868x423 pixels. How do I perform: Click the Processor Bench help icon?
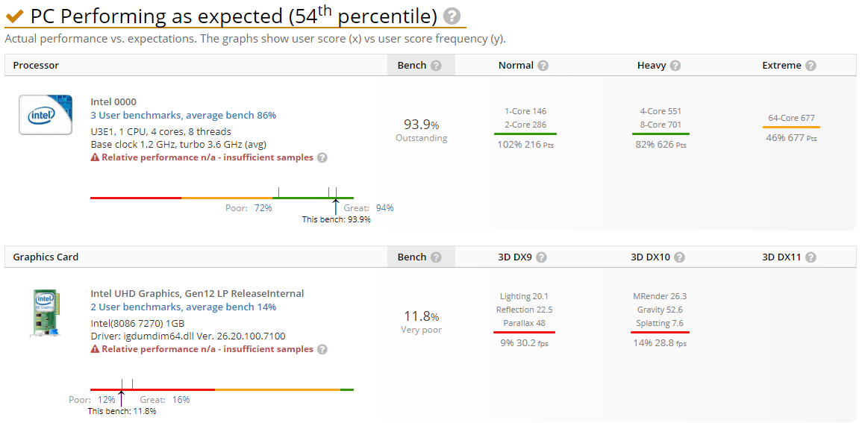click(x=437, y=66)
